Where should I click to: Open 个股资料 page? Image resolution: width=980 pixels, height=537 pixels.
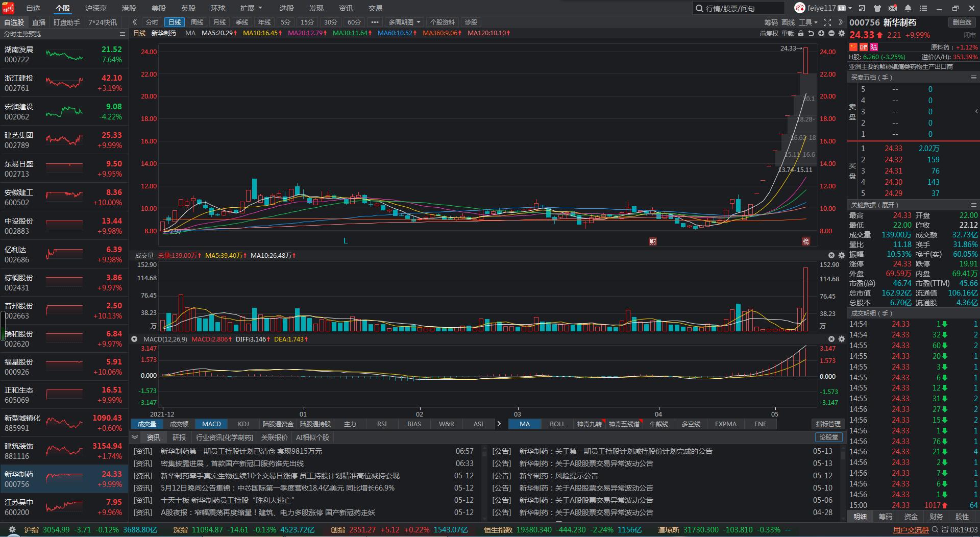(x=443, y=22)
